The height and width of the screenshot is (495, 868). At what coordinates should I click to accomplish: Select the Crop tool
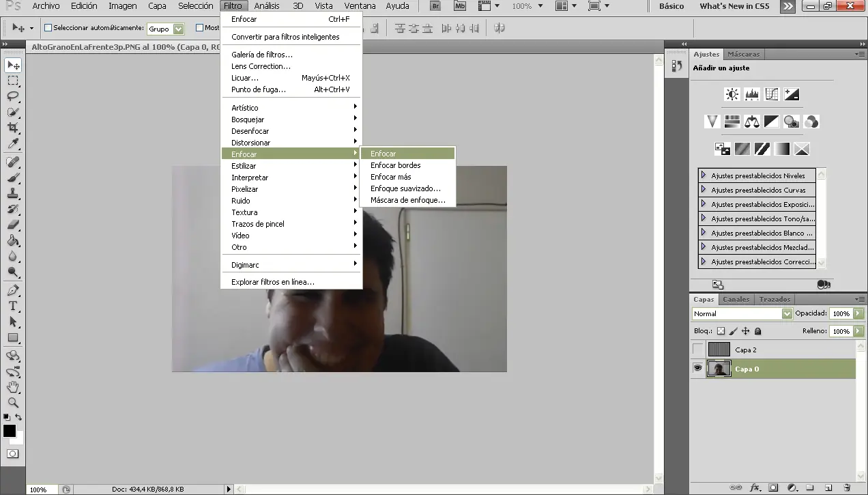[13, 128]
